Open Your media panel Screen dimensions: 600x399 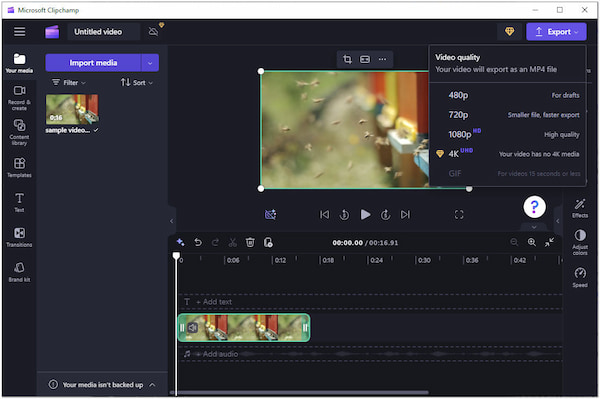click(x=19, y=63)
